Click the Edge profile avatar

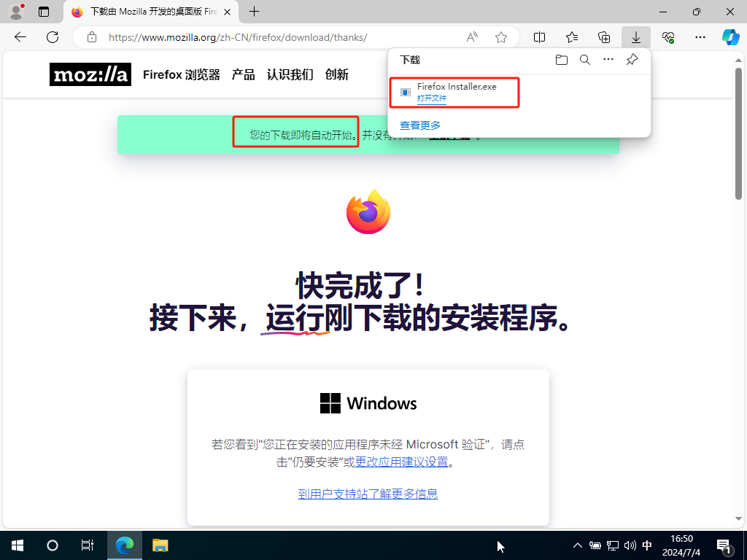point(17,12)
